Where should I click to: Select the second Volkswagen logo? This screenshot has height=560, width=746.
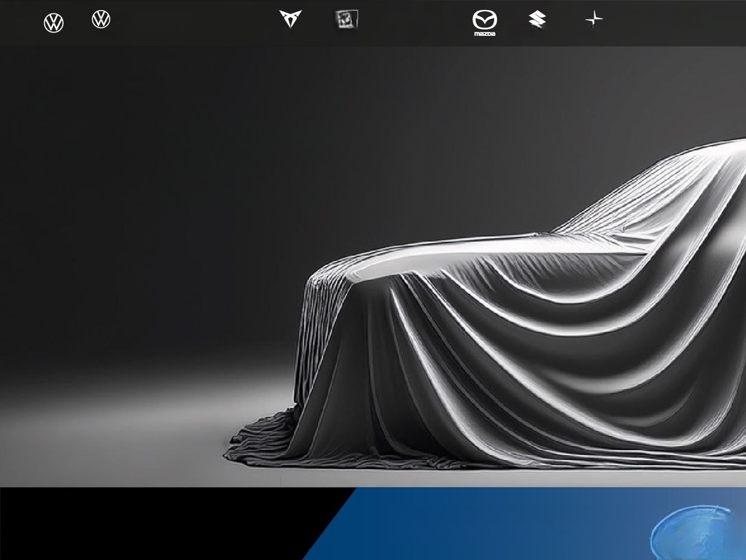click(101, 20)
